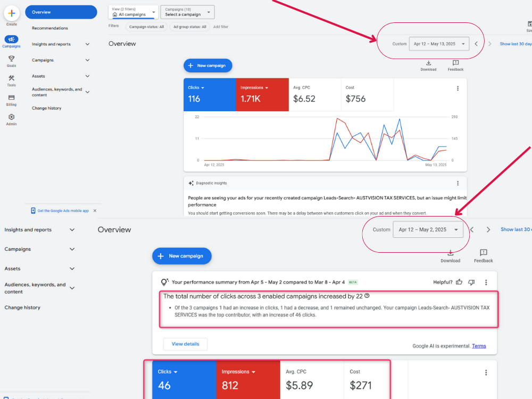Open three-dot menu on upper metrics card
Screen dimensions: 532x399
458,88
